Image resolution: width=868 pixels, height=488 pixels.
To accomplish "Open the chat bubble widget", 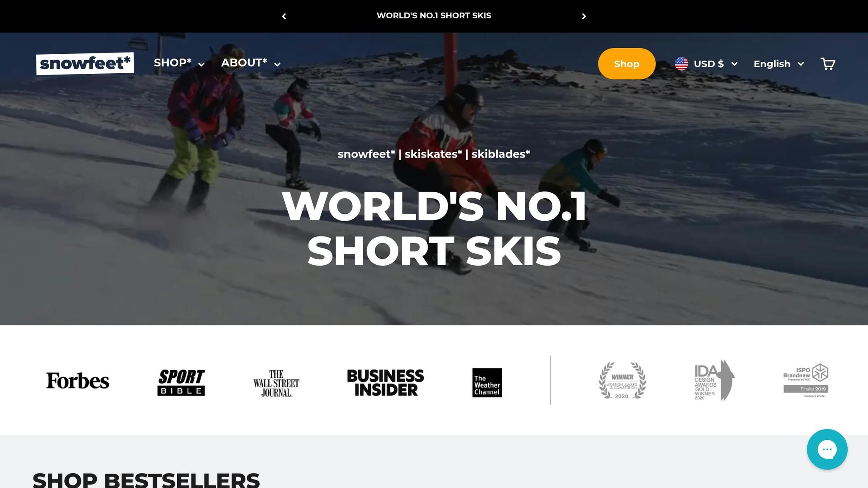I will pos(827,449).
